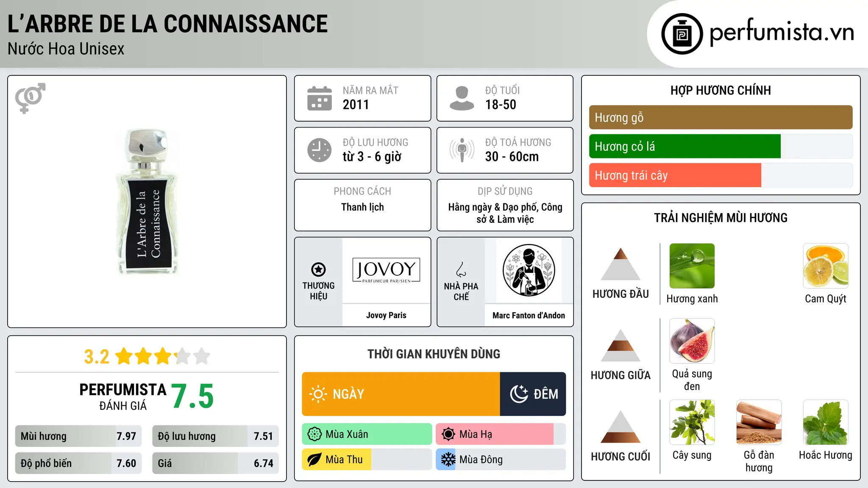Viewport: 868px width, 488px height.
Task: Click the Marc Fanton d'Andon perfumer name
Action: pos(529,315)
